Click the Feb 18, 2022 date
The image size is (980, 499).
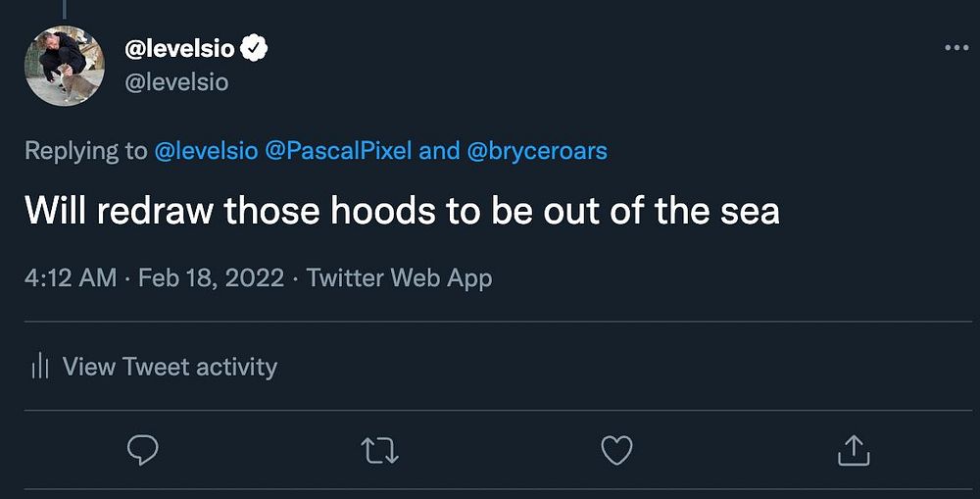pyautogui.click(x=211, y=278)
